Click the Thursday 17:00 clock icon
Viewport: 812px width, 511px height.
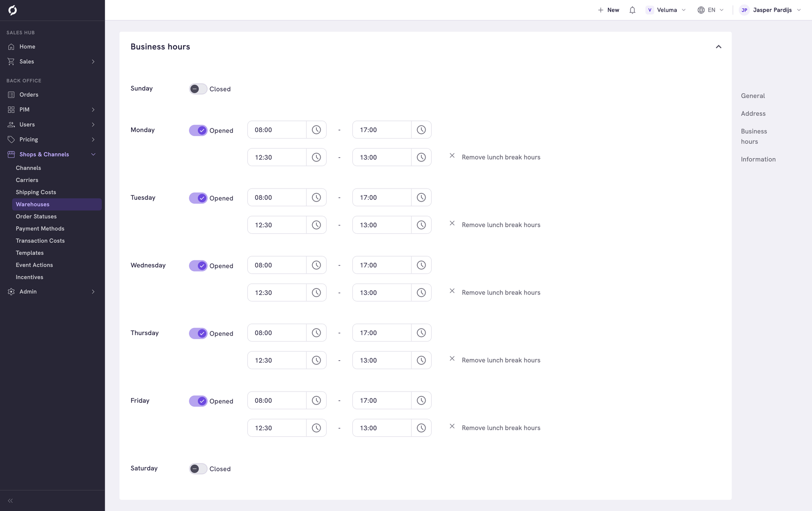(x=421, y=333)
